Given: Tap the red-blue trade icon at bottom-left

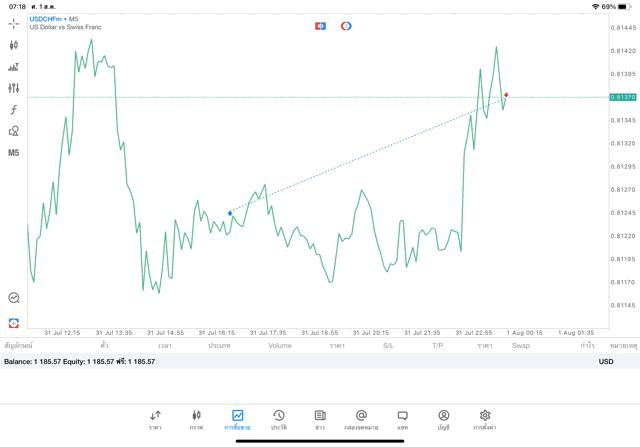Looking at the screenshot, I should coord(14,323).
